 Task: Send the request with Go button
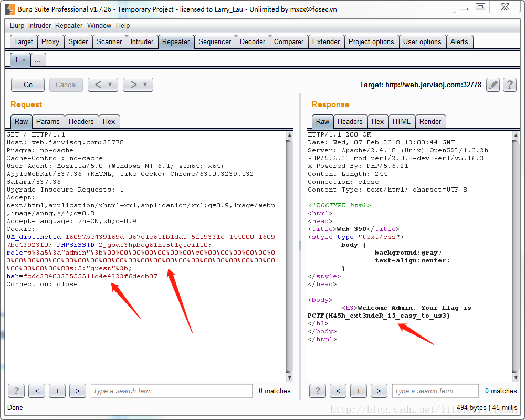coord(28,85)
